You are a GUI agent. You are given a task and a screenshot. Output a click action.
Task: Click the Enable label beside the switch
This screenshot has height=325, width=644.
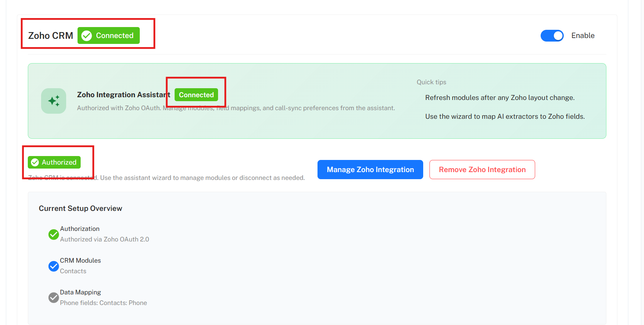click(x=583, y=36)
